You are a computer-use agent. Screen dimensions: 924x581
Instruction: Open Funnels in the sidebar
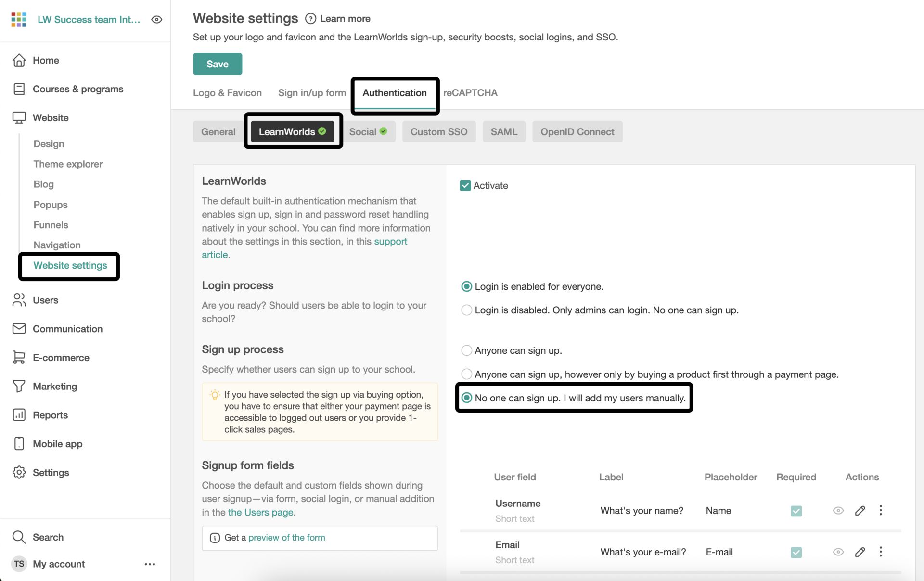51,225
